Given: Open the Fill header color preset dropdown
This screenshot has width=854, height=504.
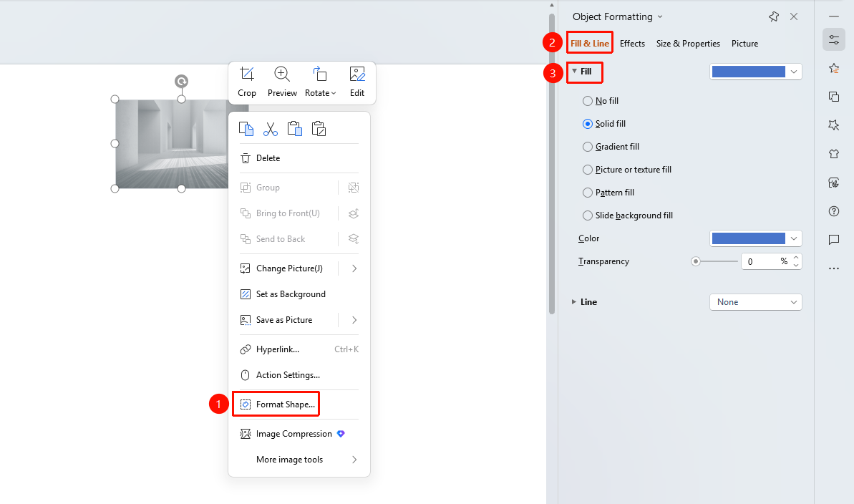Looking at the screenshot, I should (x=755, y=72).
